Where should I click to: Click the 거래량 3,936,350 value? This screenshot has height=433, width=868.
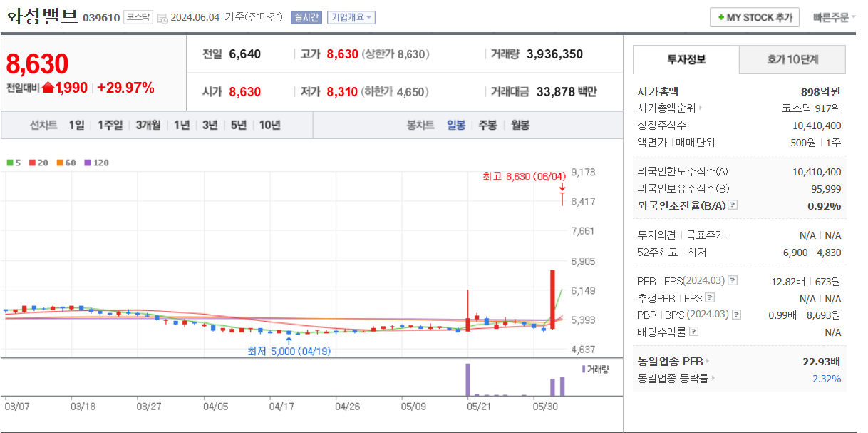[x=554, y=54]
